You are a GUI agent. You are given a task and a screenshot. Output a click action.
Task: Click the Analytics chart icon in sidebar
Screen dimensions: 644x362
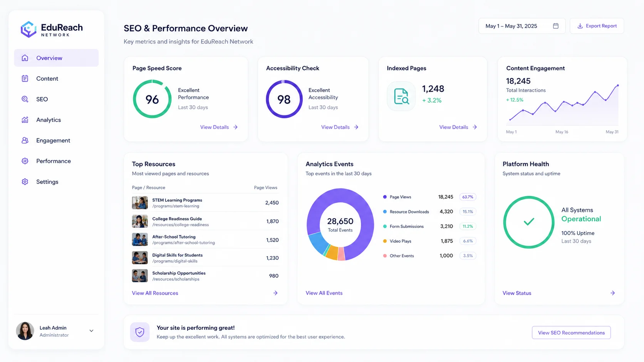pyautogui.click(x=25, y=120)
